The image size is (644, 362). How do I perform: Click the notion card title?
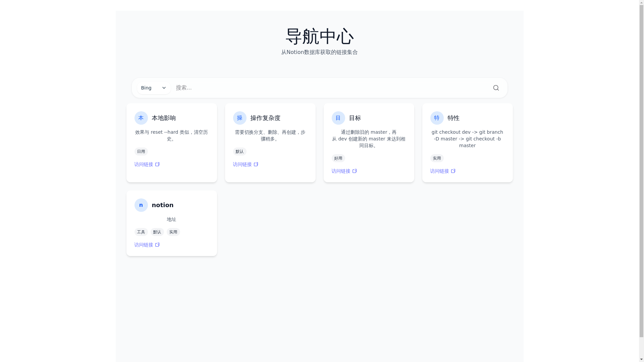(163, 205)
